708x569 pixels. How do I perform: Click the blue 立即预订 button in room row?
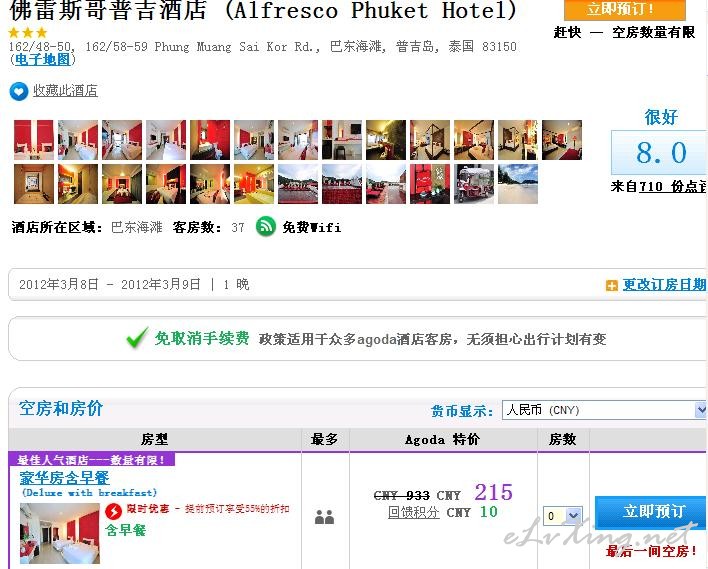coord(651,512)
